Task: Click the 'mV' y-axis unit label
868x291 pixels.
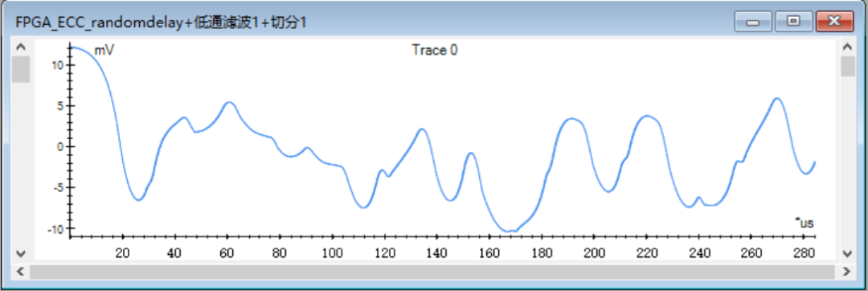Action: pos(104,51)
